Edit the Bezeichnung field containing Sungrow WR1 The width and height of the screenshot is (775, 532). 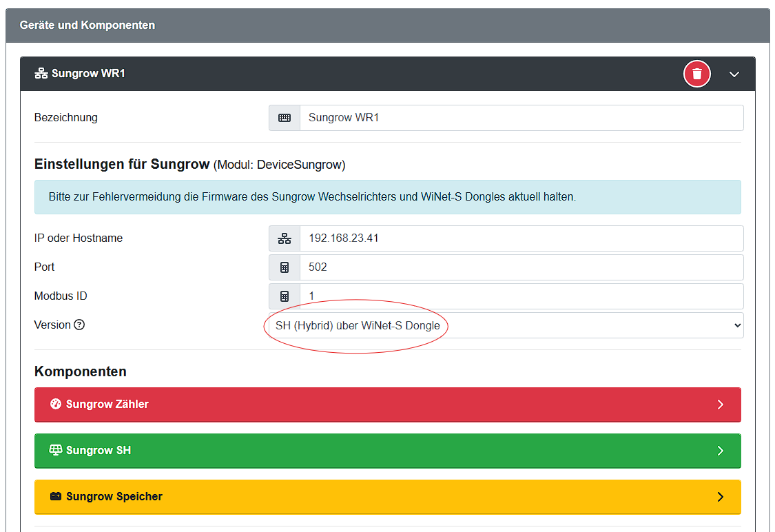521,118
